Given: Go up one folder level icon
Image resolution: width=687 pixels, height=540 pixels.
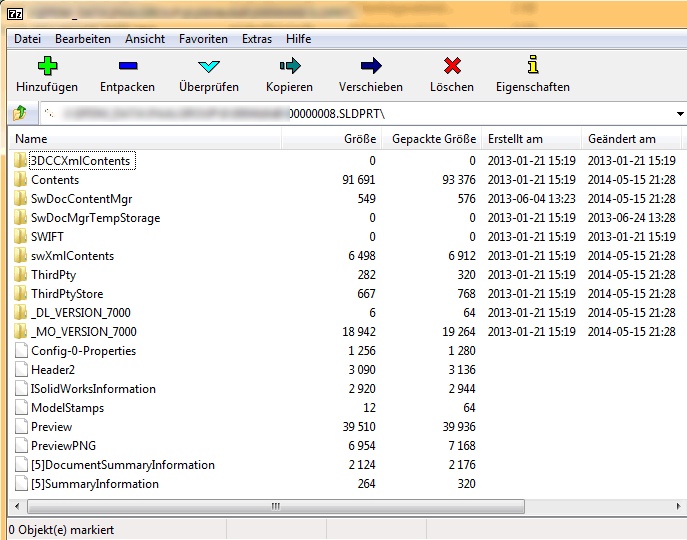Looking at the screenshot, I should click(20, 113).
